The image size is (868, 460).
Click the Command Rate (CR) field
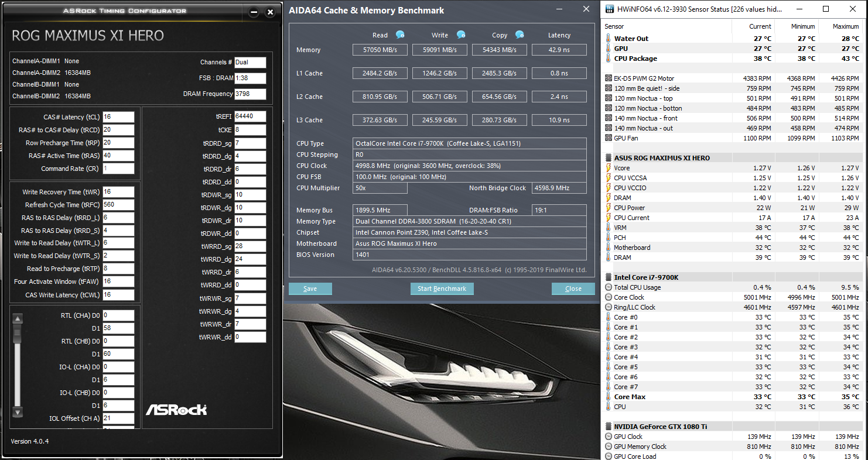point(118,169)
